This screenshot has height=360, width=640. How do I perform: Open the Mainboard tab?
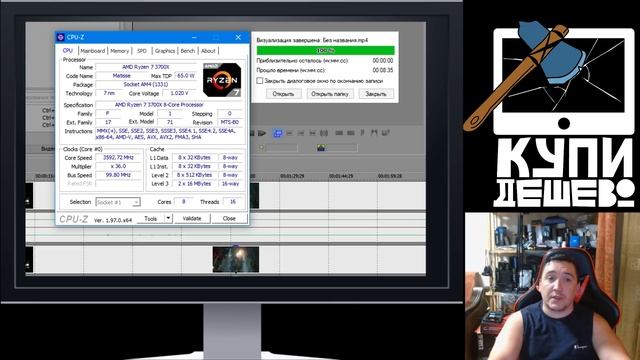(x=93, y=51)
